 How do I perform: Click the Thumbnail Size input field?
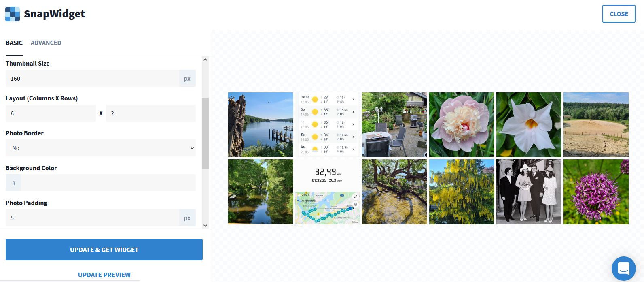[x=92, y=79]
